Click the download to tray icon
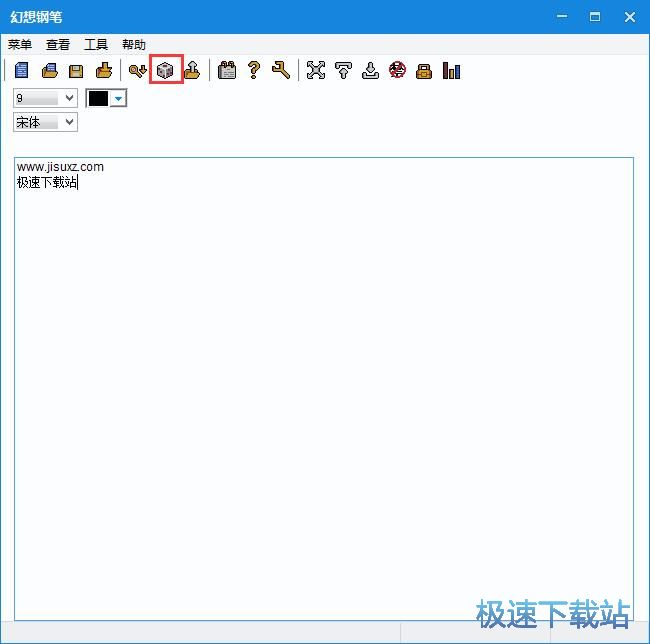 pos(370,70)
